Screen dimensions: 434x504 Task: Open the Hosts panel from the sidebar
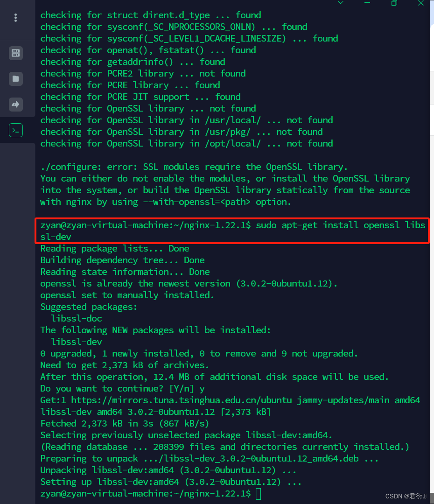[16, 53]
